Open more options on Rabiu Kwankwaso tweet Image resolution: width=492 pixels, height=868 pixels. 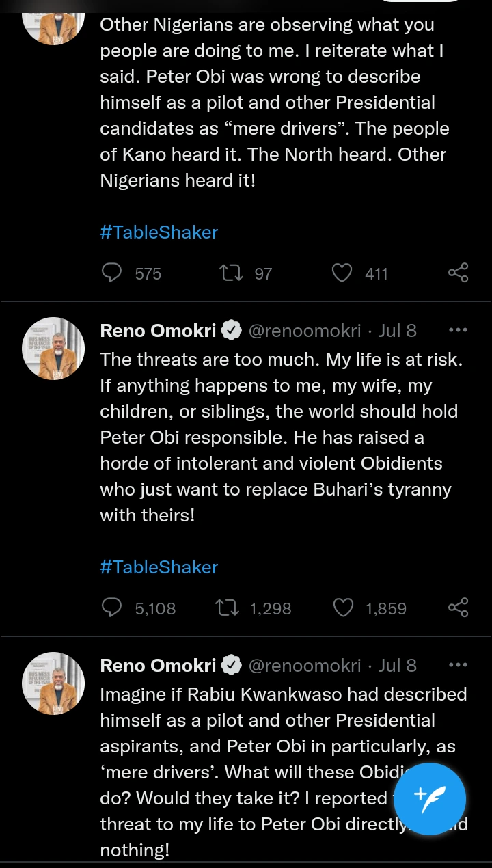pos(458,665)
